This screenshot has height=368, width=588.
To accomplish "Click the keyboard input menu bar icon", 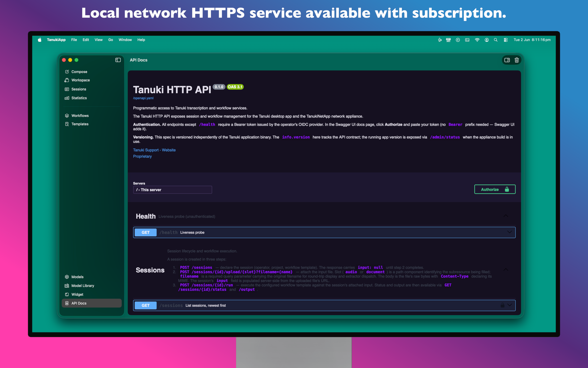I will tap(467, 40).
